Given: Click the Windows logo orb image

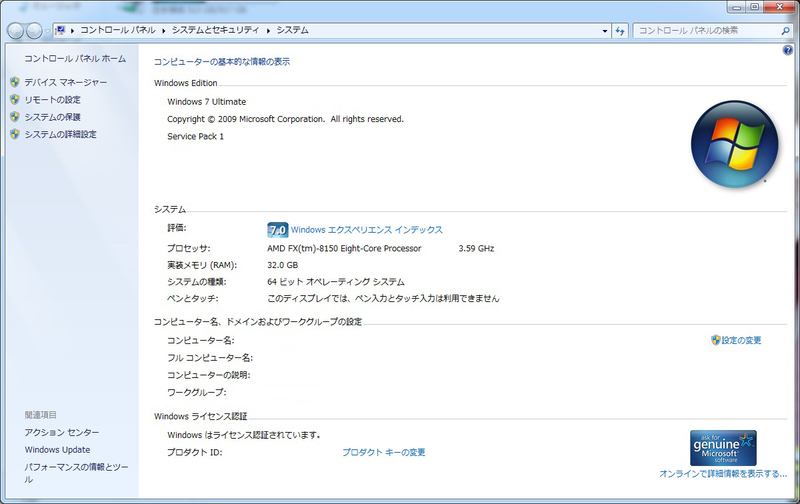Looking at the screenshot, I should coord(735,144).
